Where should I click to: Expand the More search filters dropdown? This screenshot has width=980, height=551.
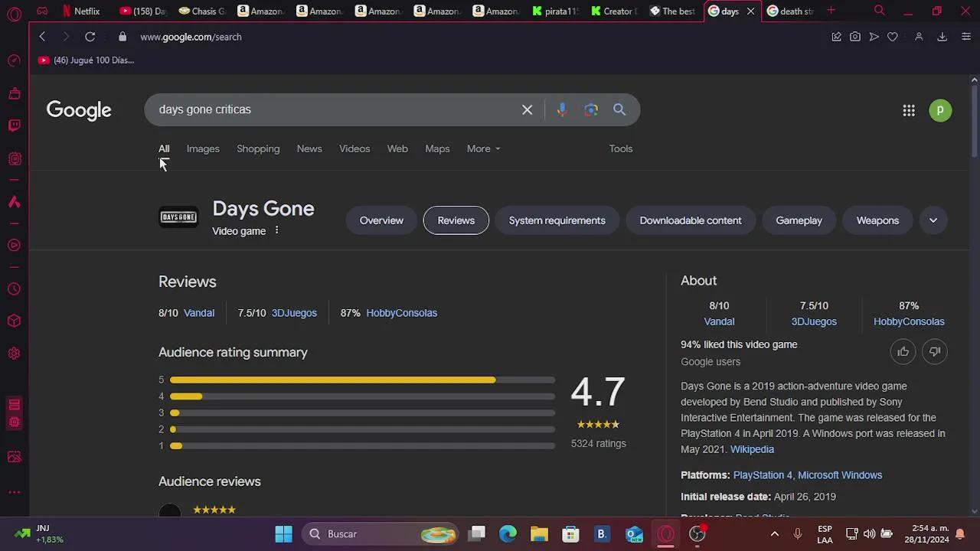(483, 148)
